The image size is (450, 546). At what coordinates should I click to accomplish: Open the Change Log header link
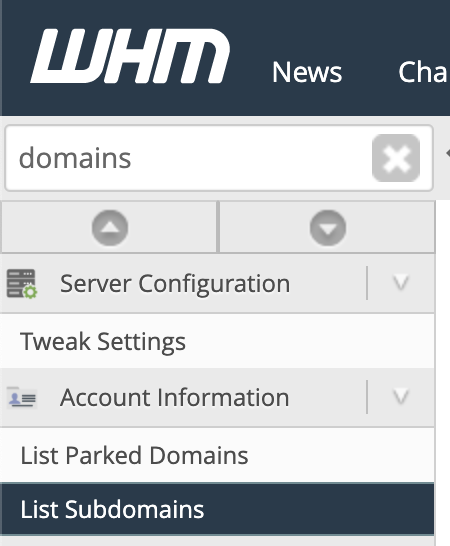(x=424, y=72)
